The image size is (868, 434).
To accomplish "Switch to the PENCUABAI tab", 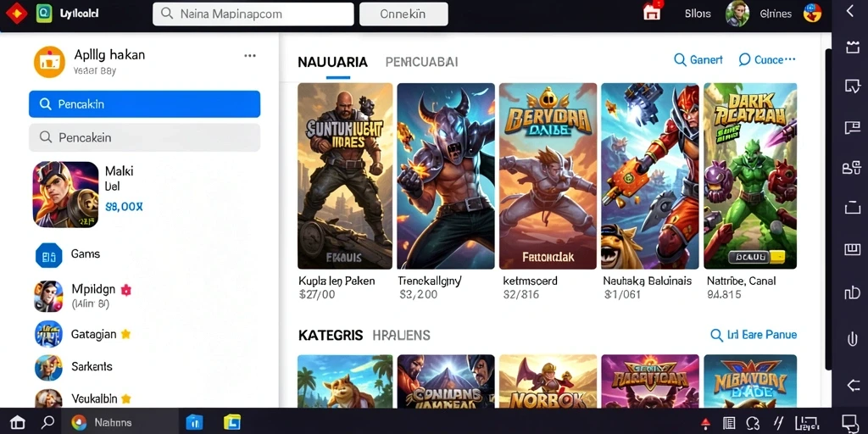I will 421,62.
